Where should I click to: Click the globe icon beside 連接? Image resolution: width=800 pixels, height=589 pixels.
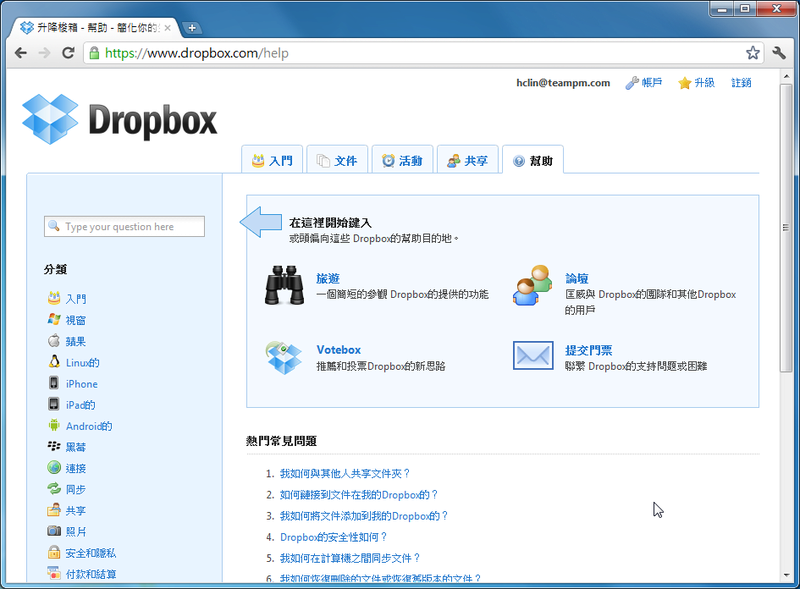point(54,467)
